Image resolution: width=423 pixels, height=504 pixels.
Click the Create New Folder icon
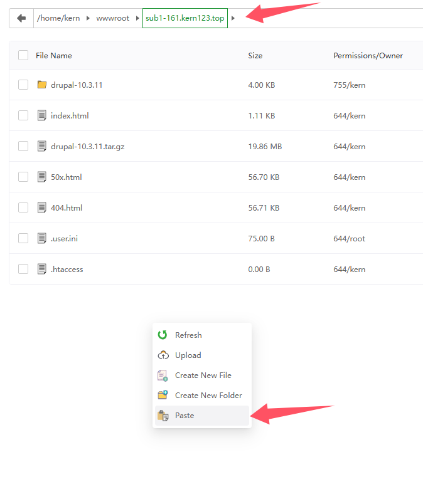[163, 396]
